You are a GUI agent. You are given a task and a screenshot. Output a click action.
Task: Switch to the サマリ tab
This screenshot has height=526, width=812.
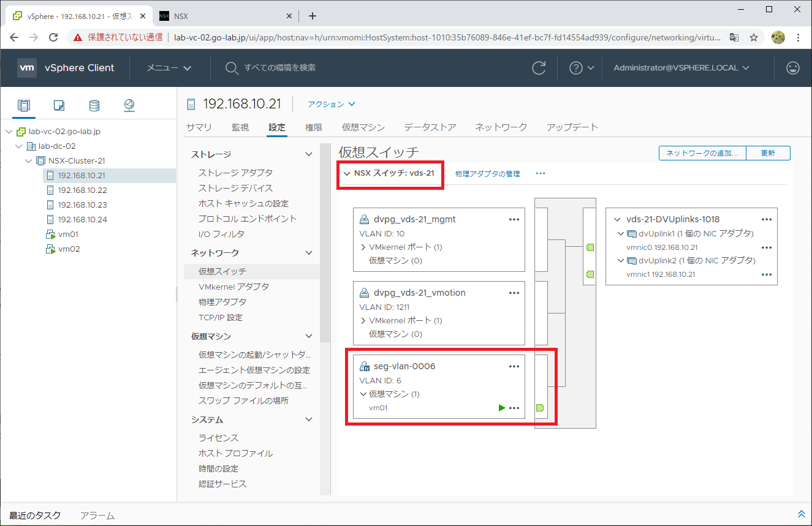[199, 127]
